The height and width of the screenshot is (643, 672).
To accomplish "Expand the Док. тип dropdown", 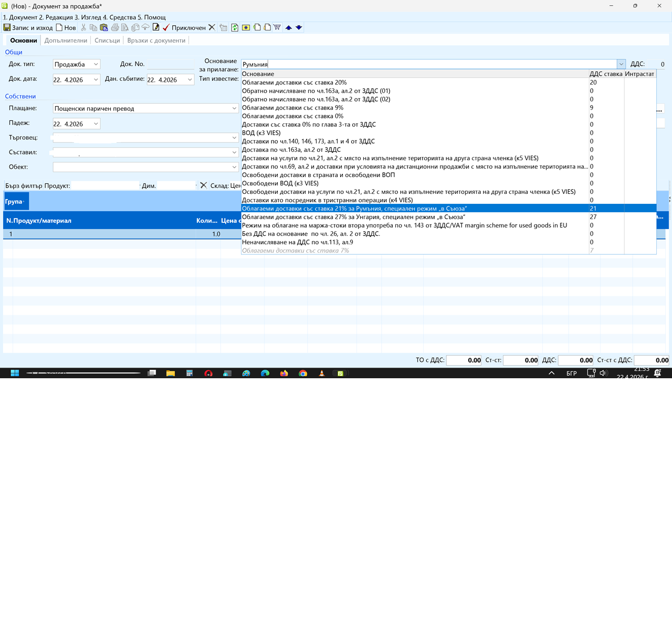I will pyautogui.click(x=96, y=64).
